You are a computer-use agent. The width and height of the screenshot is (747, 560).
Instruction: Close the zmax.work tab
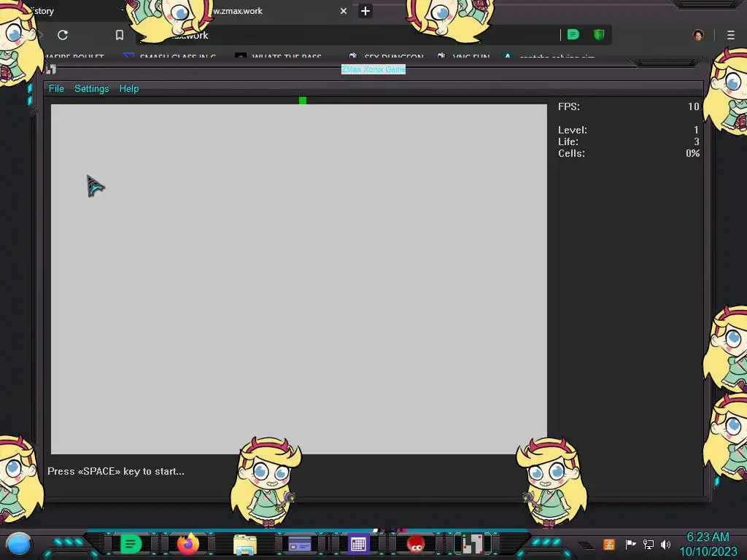click(344, 10)
